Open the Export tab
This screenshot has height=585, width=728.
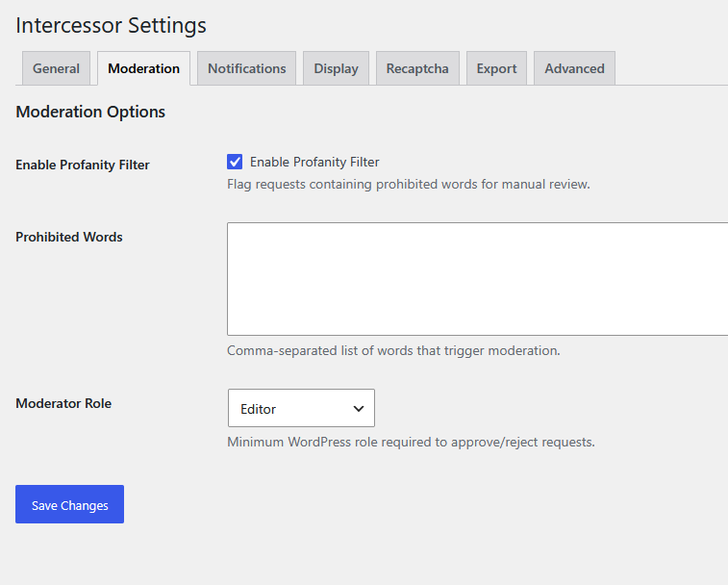(x=496, y=68)
